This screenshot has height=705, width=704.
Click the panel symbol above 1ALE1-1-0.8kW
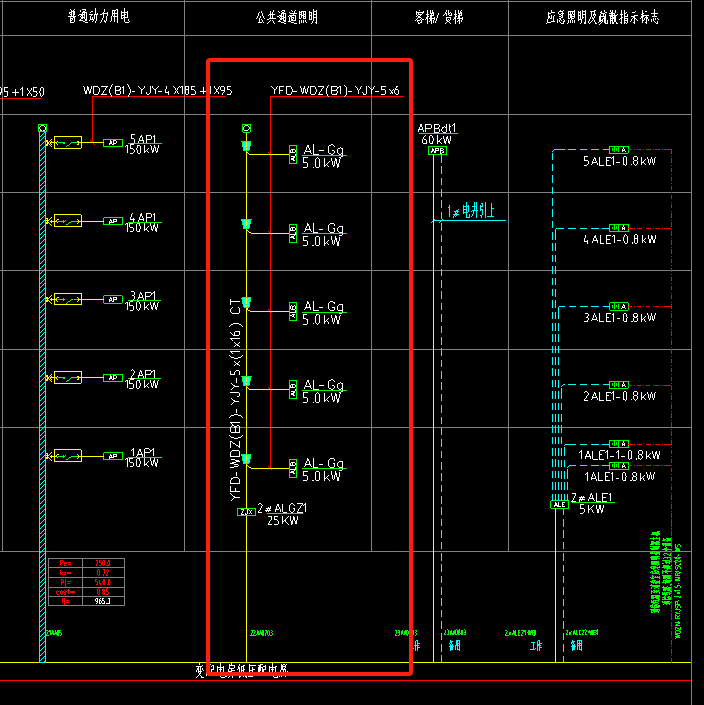619,444
